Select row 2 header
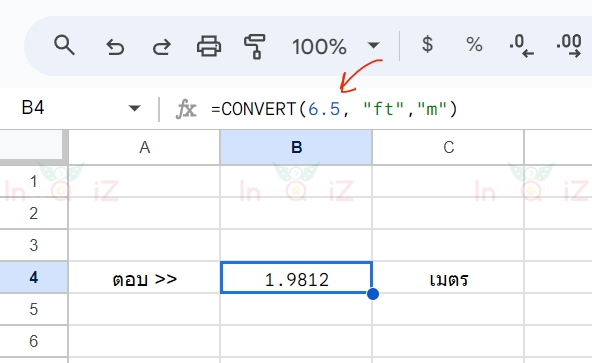Screen dimensions: 592x363 click(34, 213)
